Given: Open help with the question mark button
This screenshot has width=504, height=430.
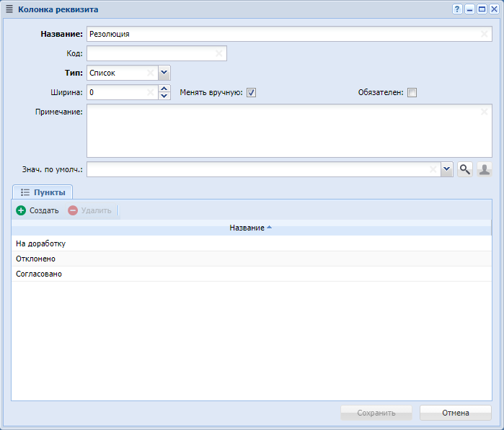Looking at the screenshot, I should coord(457,9).
